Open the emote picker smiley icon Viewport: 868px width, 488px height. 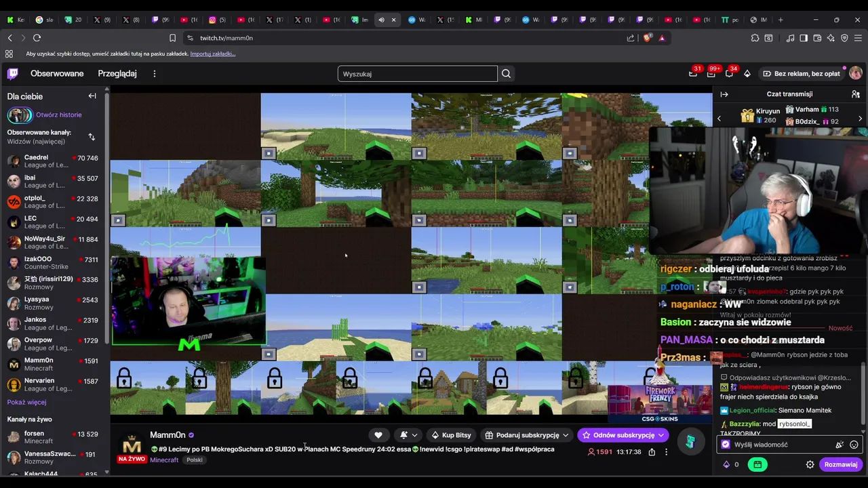pyautogui.click(x=854, y=445)
